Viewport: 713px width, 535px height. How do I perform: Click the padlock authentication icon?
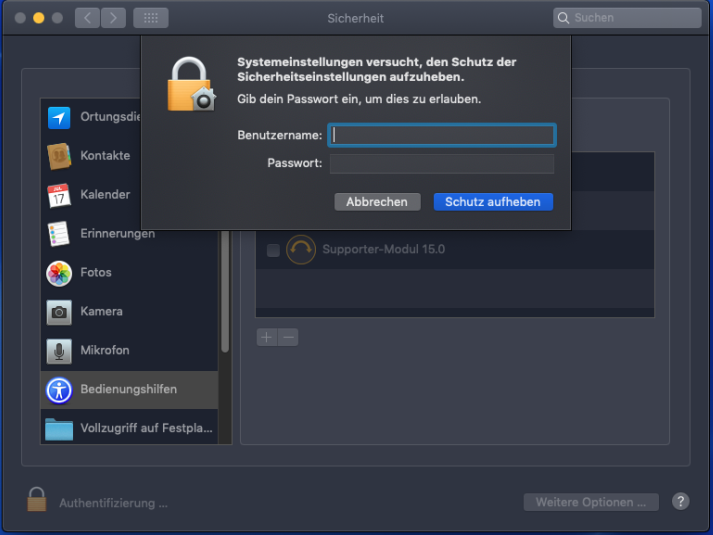pos(37,500)
